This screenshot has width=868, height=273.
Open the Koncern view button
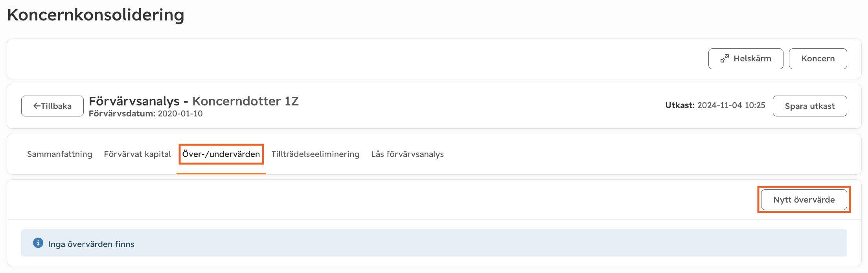(818, 59)
